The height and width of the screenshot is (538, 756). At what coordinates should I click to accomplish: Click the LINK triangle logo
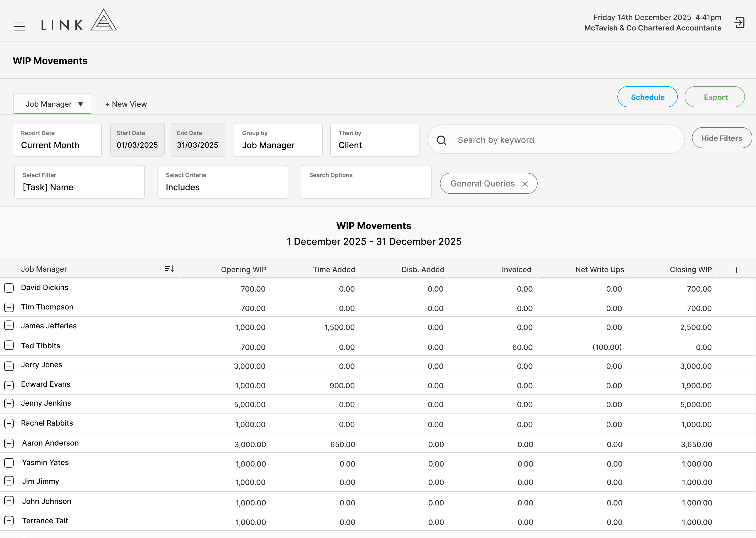104,20
